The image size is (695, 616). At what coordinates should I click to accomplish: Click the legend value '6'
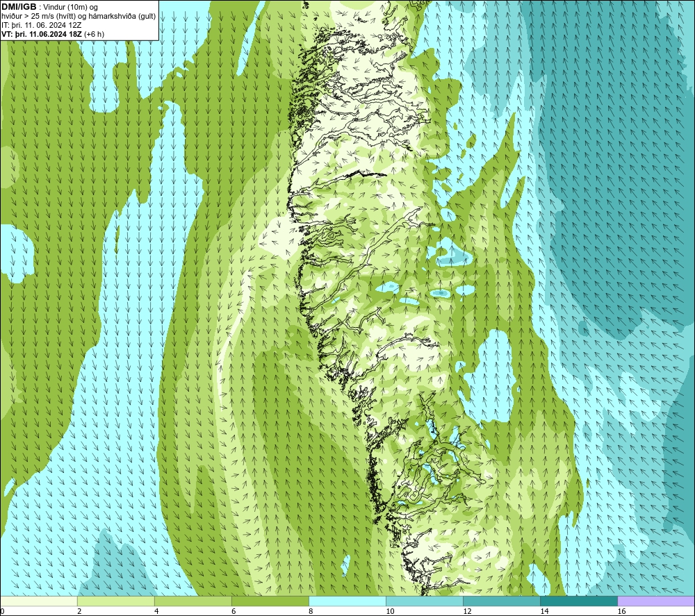click(234, 611)
